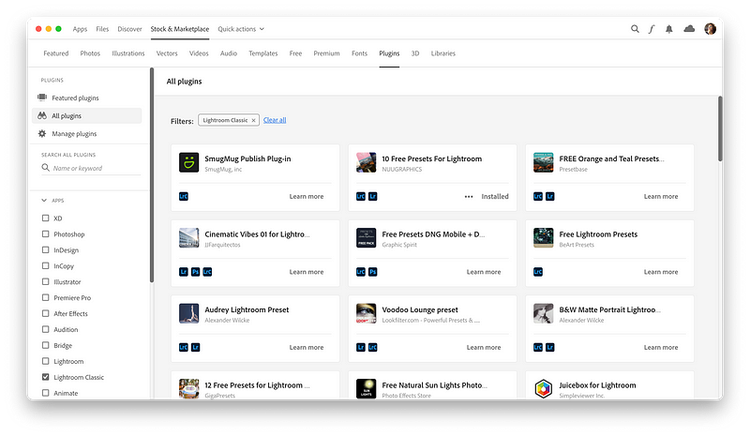Click the Ps badge on the Cinematic Vibes card
The height and width of the screenshot is (436, 750).
pos(195,272)
